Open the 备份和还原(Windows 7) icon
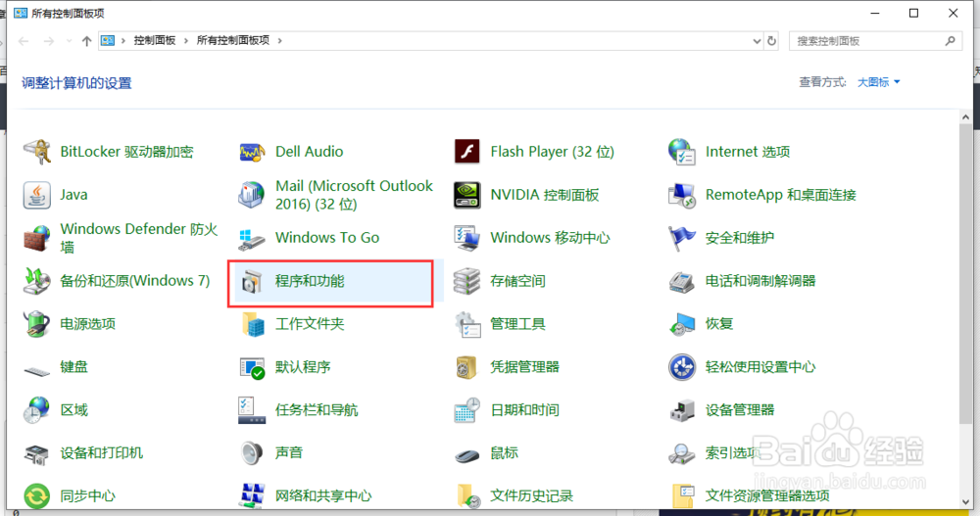 tap(37, 281)
